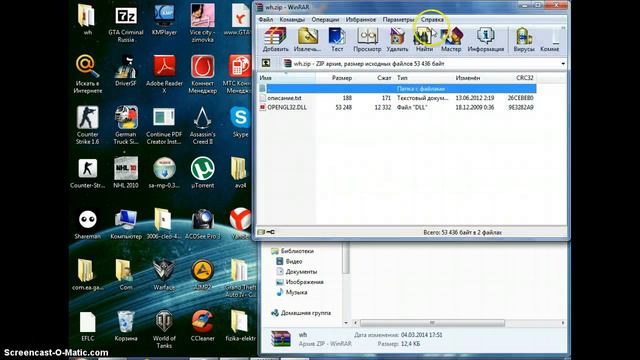Open the address bar dropdown in WinRAR
Viewport: 640px width, 360px height.
[563, 64]
